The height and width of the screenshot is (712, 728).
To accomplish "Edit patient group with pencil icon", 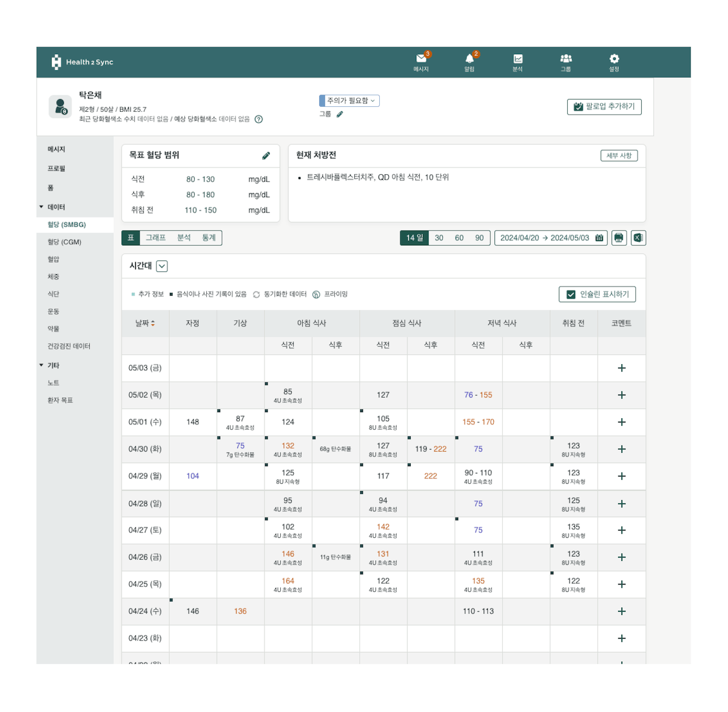I will [x=340, y=114].
